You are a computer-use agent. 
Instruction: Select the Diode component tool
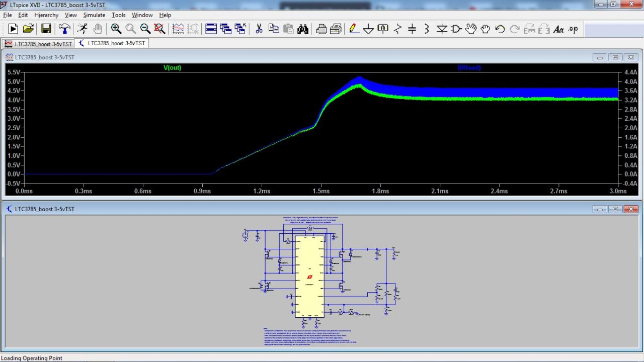tap(442, 29)
